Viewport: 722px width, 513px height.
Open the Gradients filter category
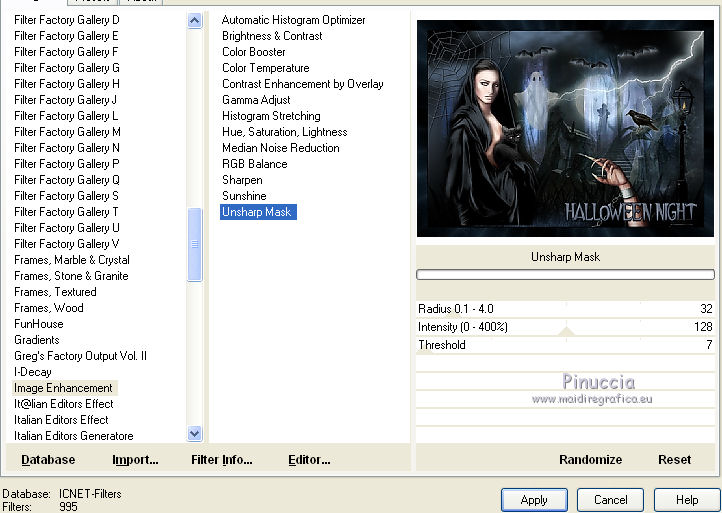(x=37, y=340)
